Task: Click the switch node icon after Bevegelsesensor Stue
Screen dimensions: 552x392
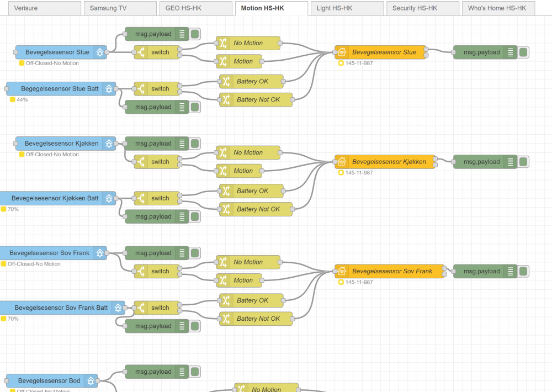Action: (x=141, y=52)
